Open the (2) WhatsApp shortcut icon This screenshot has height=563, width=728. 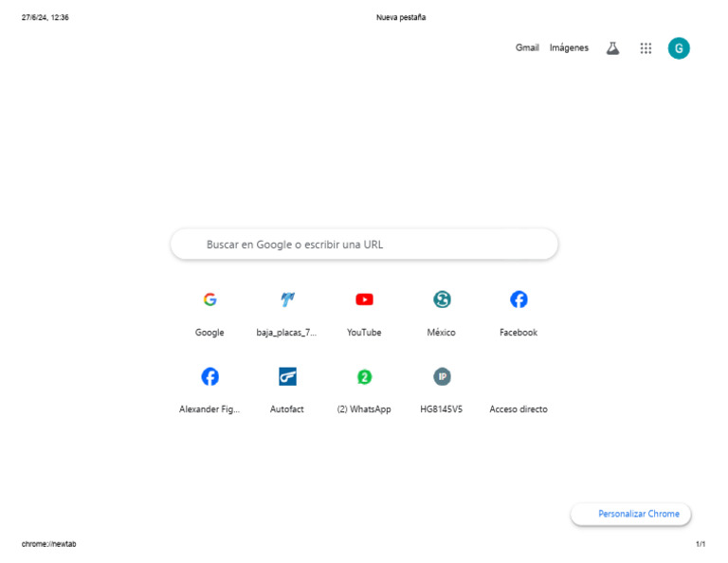[x=364, y=376]
